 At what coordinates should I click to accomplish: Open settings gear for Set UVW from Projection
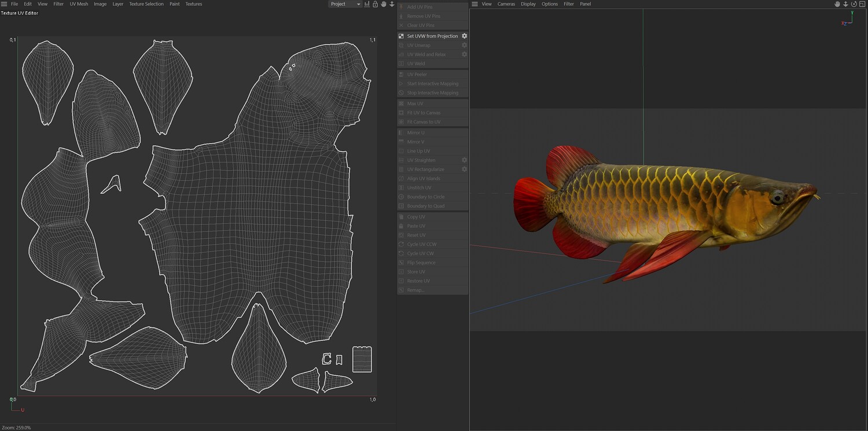click(464, 36)
